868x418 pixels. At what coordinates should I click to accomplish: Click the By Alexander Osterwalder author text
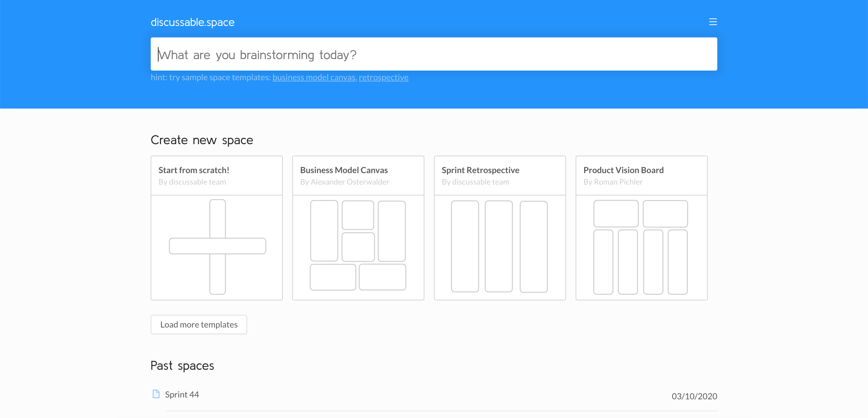344,182
